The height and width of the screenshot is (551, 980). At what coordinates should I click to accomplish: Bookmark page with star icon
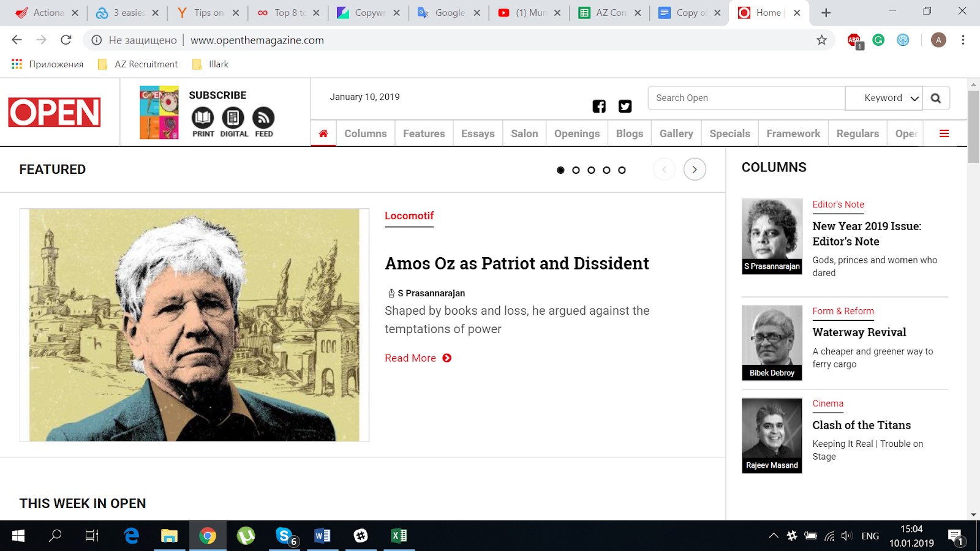[821, 40]
